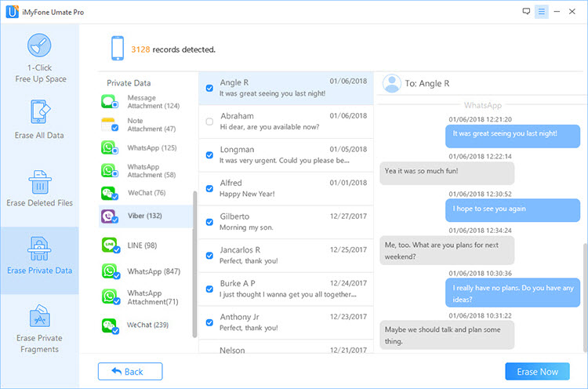The image size is (588, 389).
Task: Click the chat preview pane scrollbar
Action: (x=586, y=297)
